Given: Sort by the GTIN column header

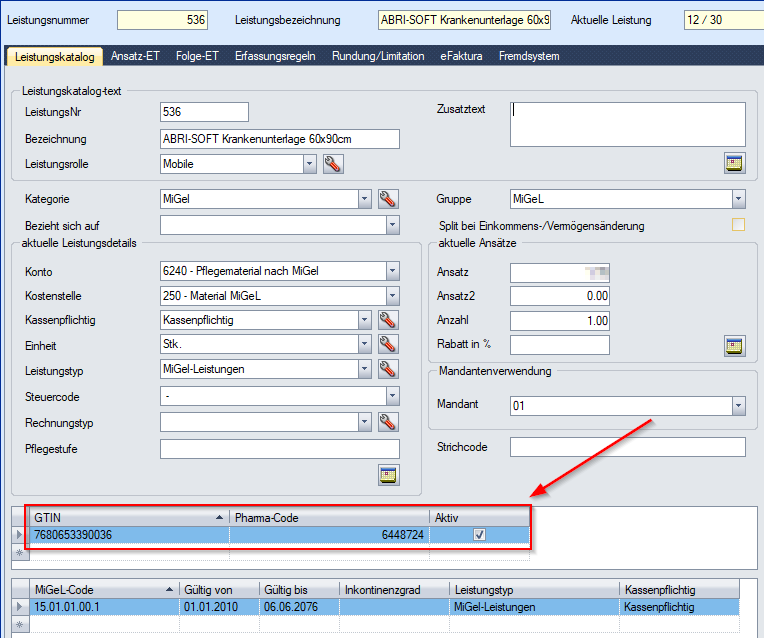Looking at the screenshot, I should pyautogui.click(x=130, y=518).
